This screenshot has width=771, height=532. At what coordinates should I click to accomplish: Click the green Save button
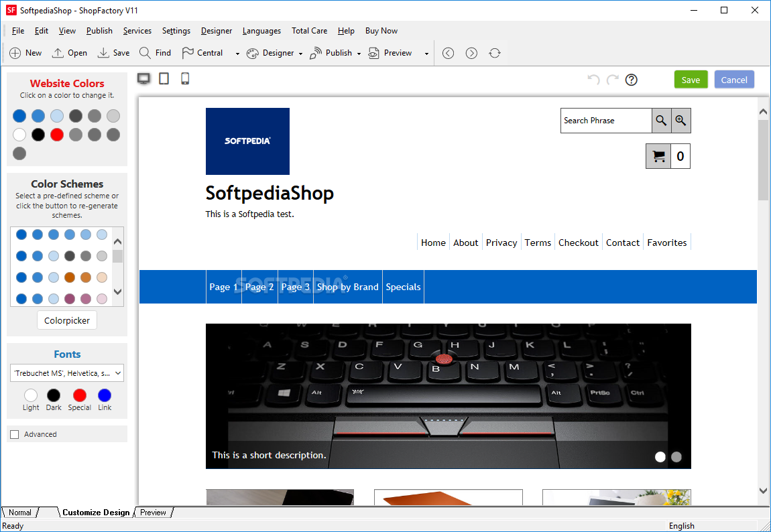pyautogui.click(x=691, y=80)
